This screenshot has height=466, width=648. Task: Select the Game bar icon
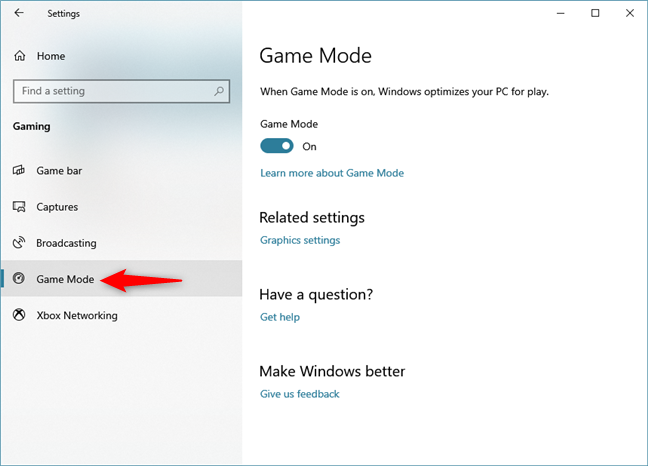pyautogui.click(x=19, y=170)
